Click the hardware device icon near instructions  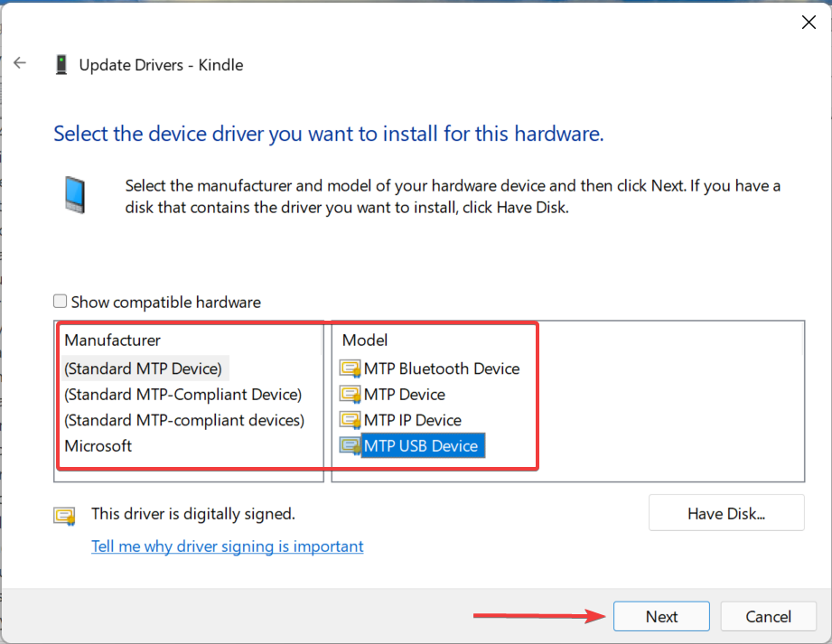click(76, 191)
